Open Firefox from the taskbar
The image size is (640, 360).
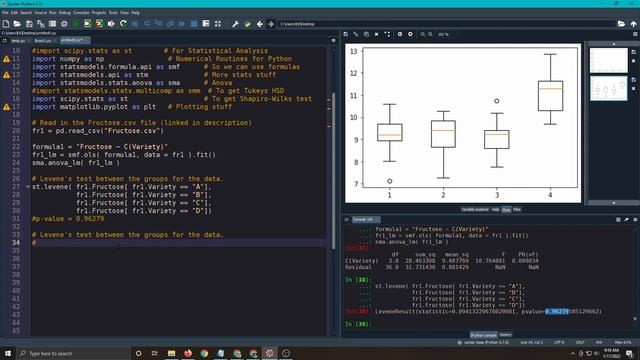(188, 353)
